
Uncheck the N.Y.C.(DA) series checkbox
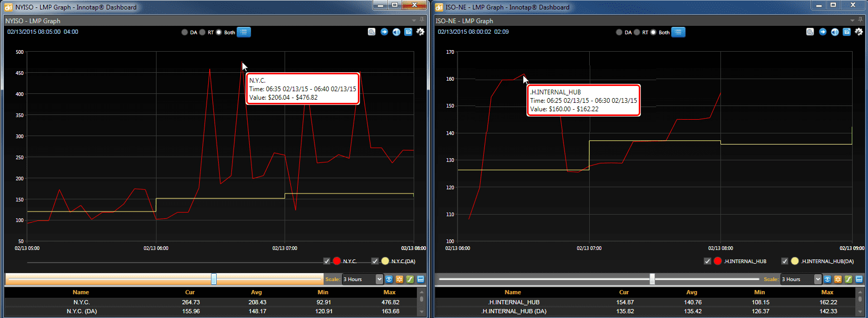coord(375,261)
